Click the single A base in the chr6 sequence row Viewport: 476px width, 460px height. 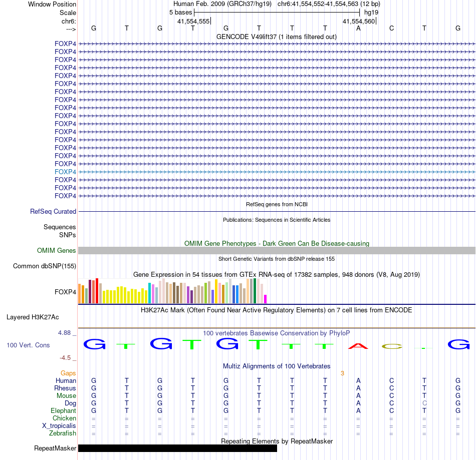(x=358, y=28)
